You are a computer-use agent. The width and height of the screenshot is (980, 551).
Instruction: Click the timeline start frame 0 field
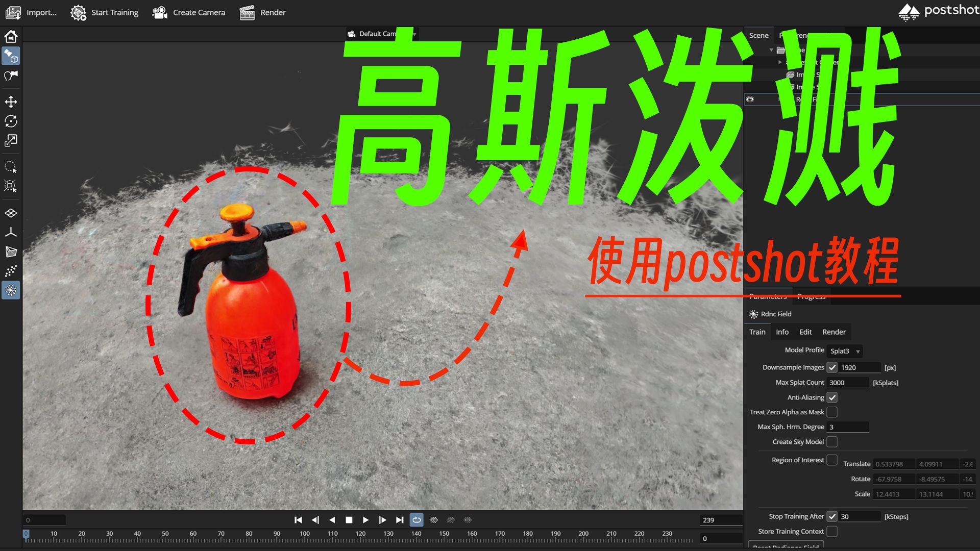(44, 520)
